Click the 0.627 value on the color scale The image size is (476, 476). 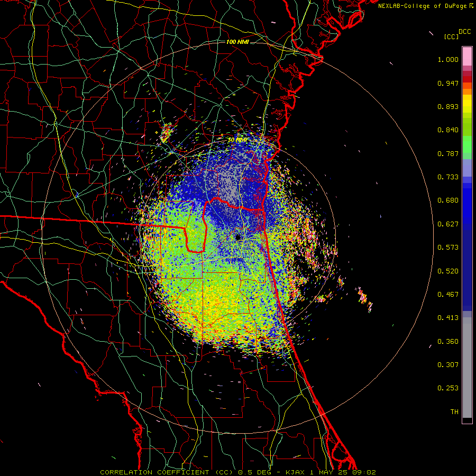pos(448,224)
